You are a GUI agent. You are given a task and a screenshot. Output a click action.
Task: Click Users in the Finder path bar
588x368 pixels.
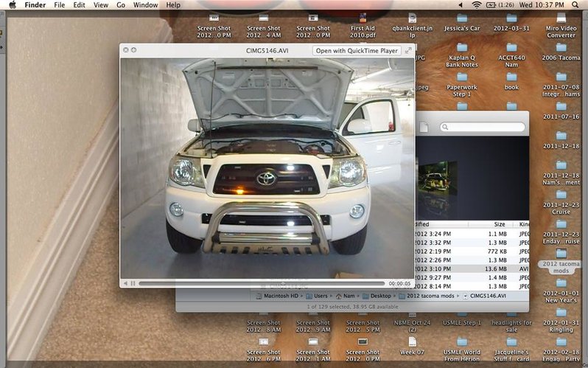[317, 296]
